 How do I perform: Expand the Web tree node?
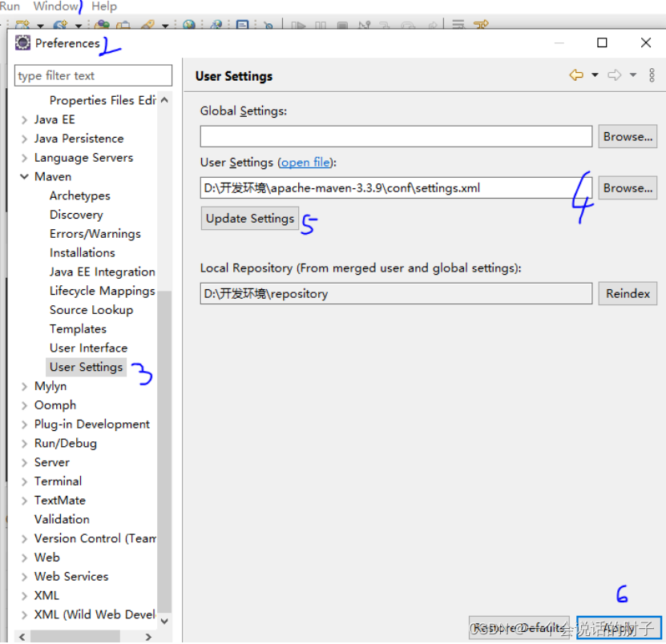point(24,557)
